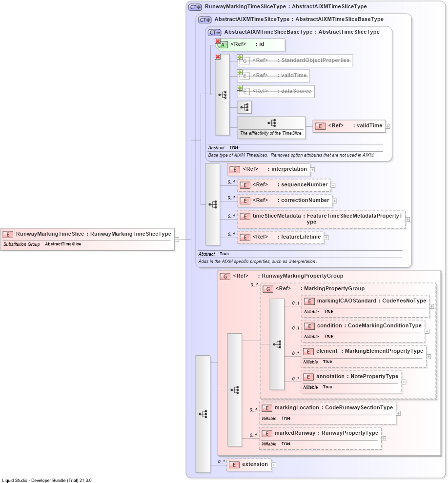Viewport: 448px width, 483px height.
Task: Click the green plus icon on dataSource
Action: (240, 88)
